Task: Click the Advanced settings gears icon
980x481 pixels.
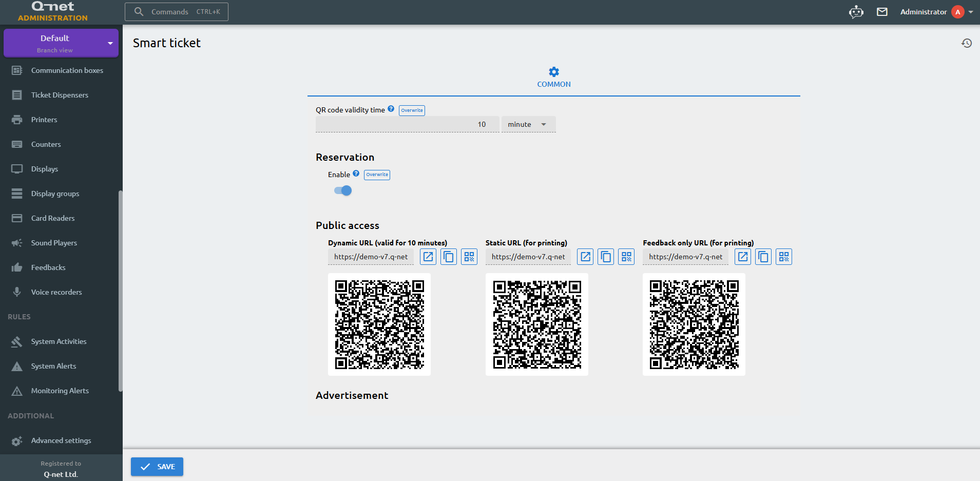Action: click(17, 441)
